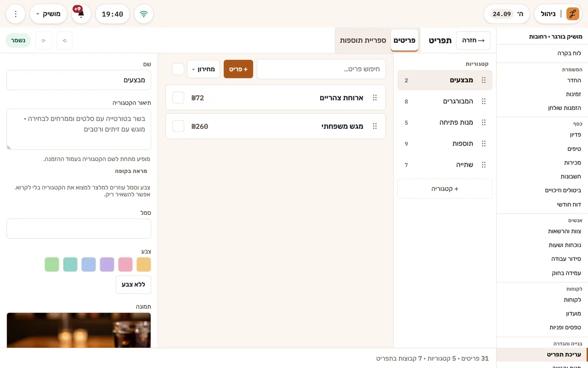Open הזמנות שולחן in the sidebar
This screenshot has width=588, height=368.
tap(542, 108)
